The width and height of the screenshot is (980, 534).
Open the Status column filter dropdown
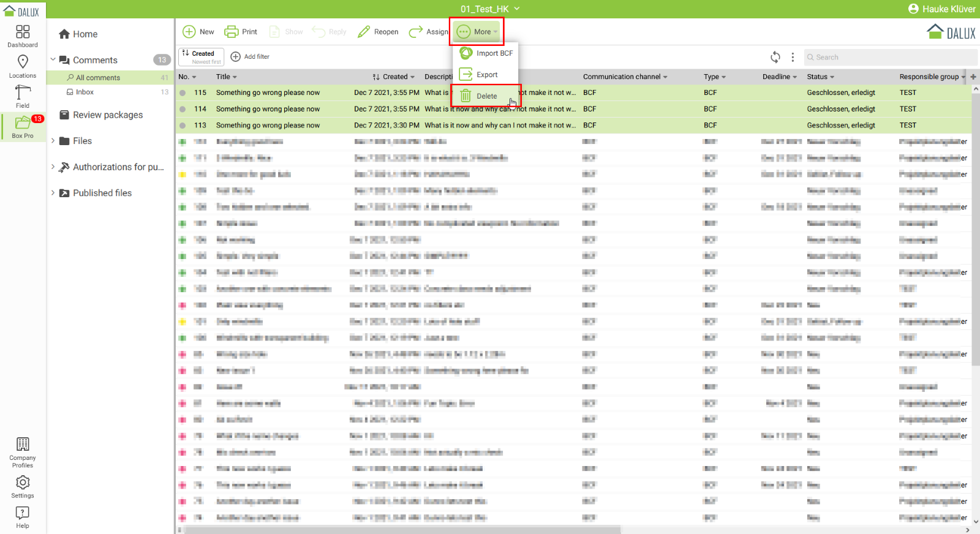coord(832,77)
